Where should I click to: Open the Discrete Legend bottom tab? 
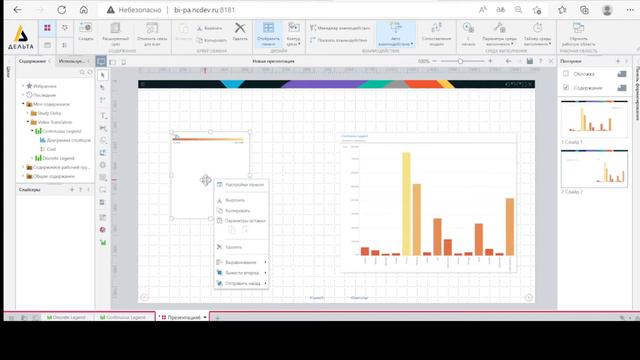pos(66,317)
